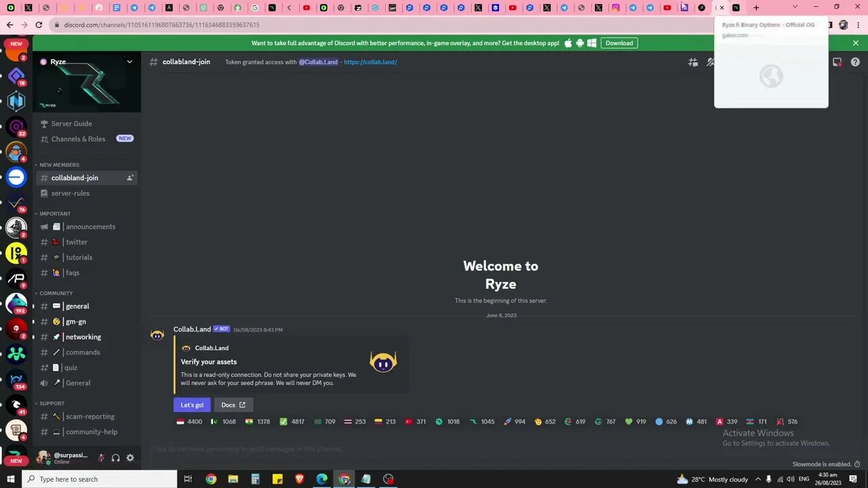Click the Help question mark icon
Viewport: 868px width, 488px height.
coord(854,62)
